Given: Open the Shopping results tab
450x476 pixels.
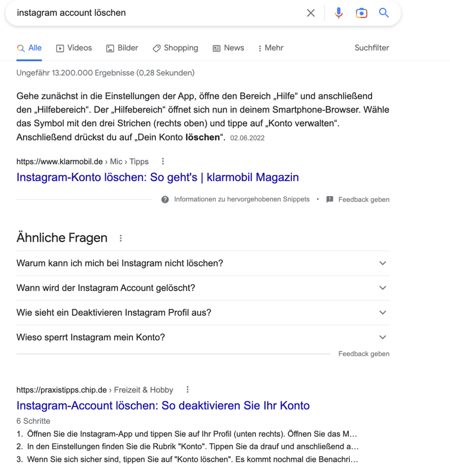Looking at the screenshot, I should click(x=175, y=48).
